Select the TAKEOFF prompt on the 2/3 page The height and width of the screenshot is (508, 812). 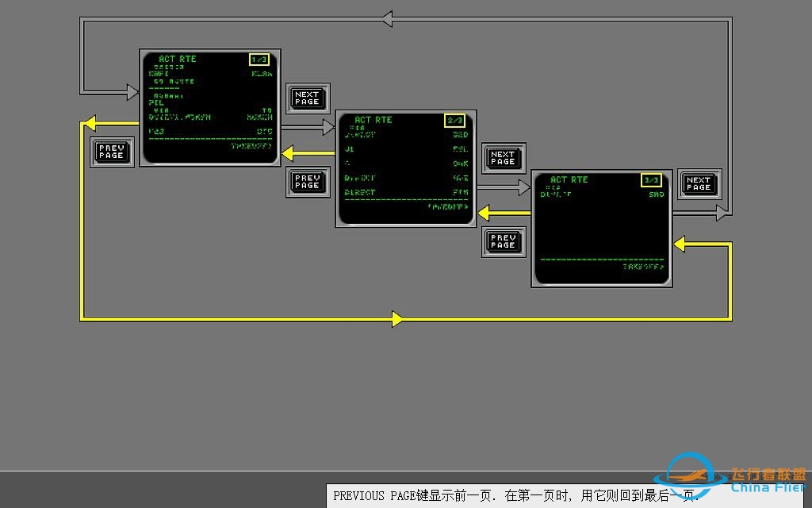[448, 207]
